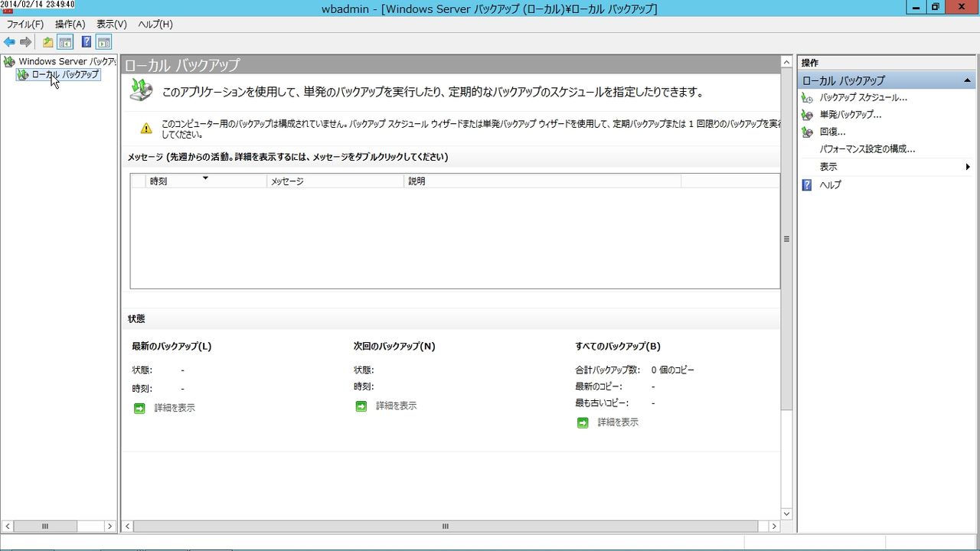Open バックアップ スケジュール... action
Image resolution: width=980 pixels, height=551 pixels.
click(863, 98)
